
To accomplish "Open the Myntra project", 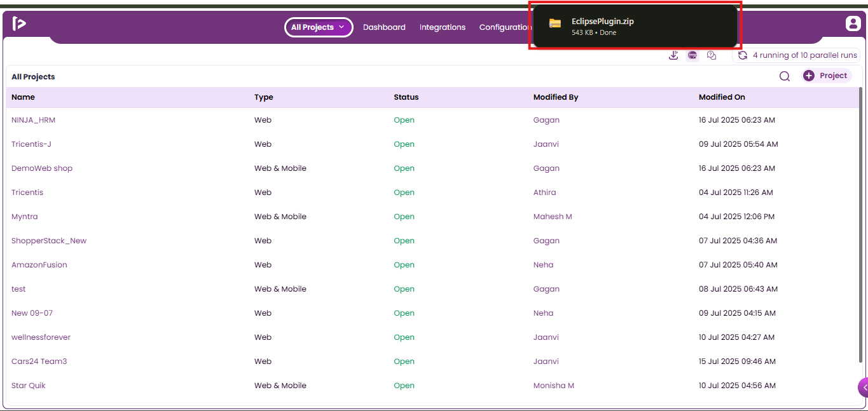I will 25,217.
